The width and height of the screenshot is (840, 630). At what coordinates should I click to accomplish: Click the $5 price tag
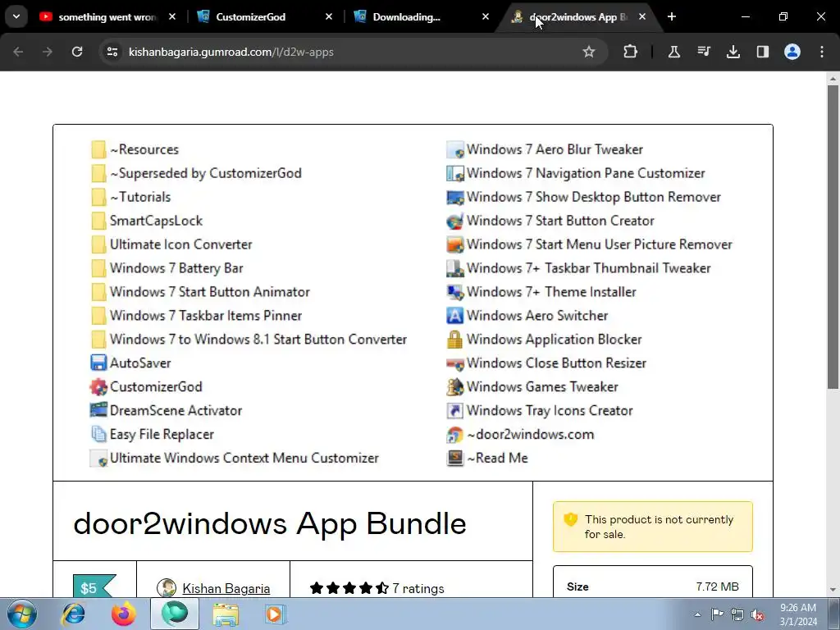(x=94, y=587)
